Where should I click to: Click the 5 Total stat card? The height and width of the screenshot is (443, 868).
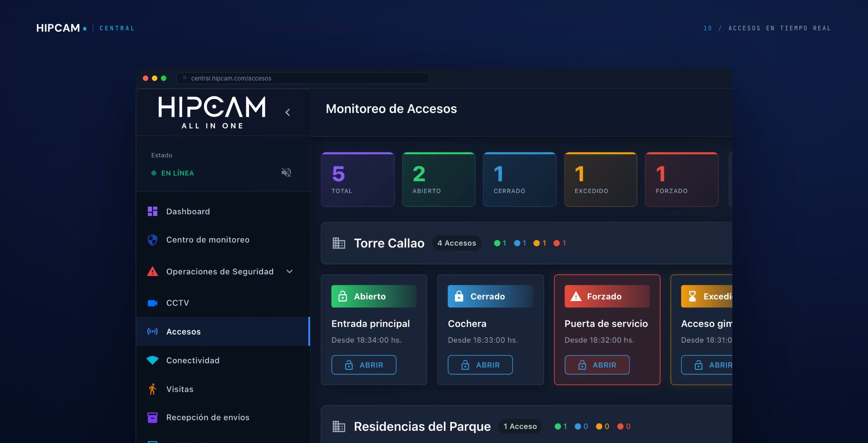tap(358, 179)
